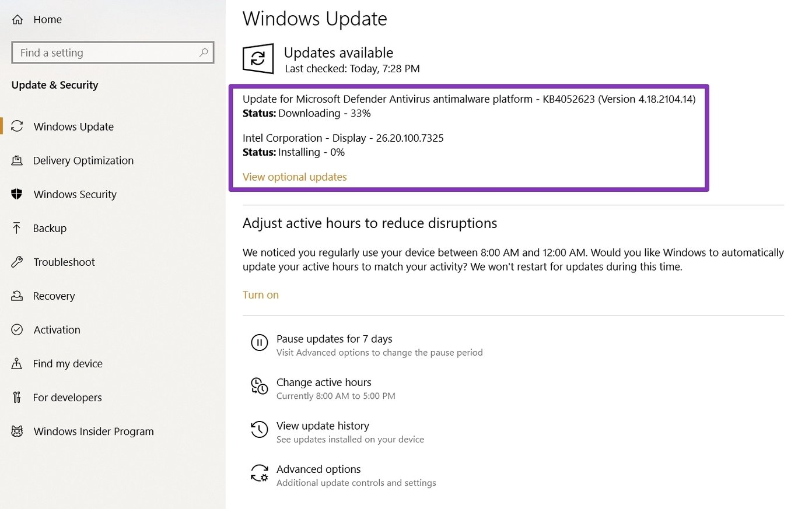Click the history clock icon for update history
This screenshot has width=812, height=509.
click(259, 430)
